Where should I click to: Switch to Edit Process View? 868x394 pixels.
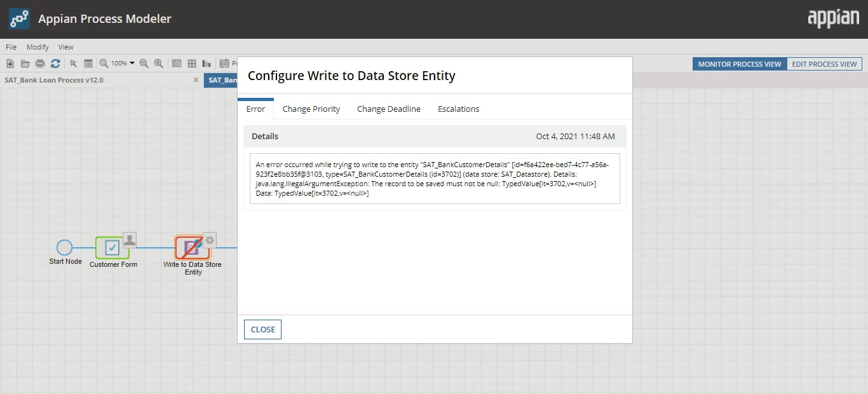click(824, 64)
